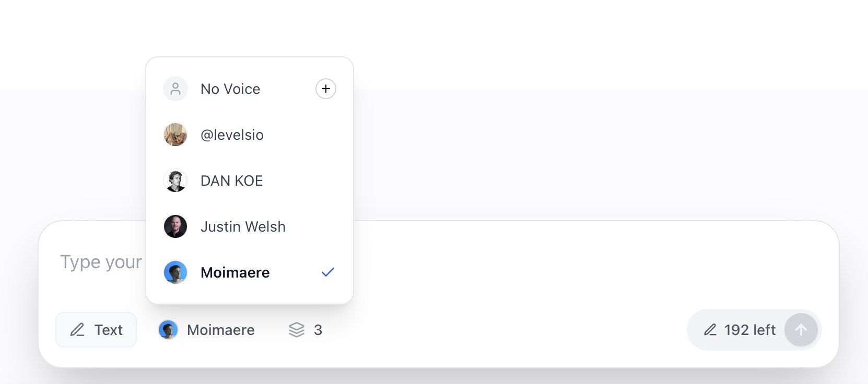Screen dimensions: 868x384
Task: Open the Moimaere voice selector in the toolbar
Action: tap(206, 330)
